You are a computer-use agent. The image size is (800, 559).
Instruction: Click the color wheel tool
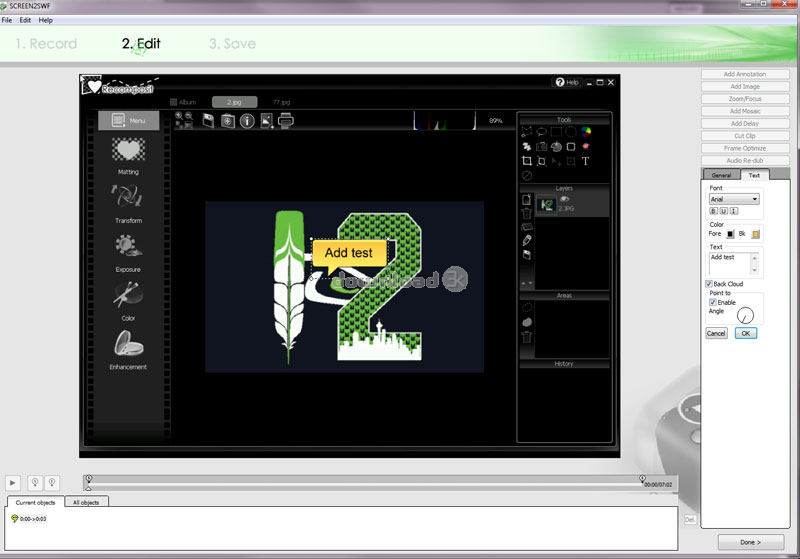click(586, 132)
